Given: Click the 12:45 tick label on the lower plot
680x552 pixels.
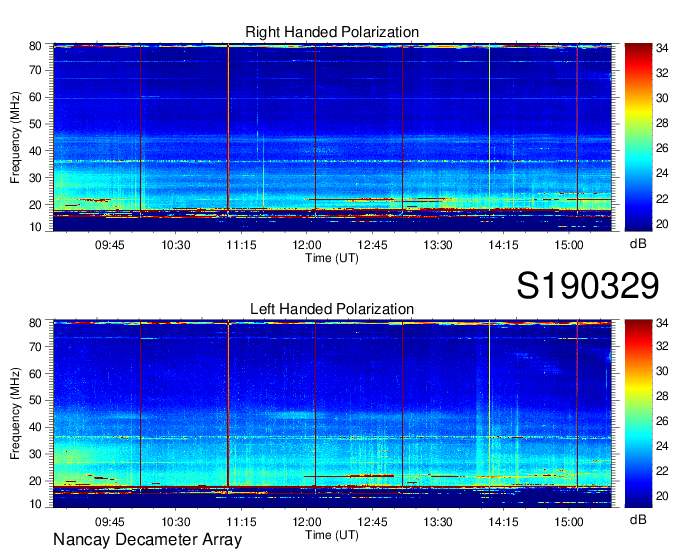Looking at the screenshot, I should pyautogui.click(x=373, y=522).
